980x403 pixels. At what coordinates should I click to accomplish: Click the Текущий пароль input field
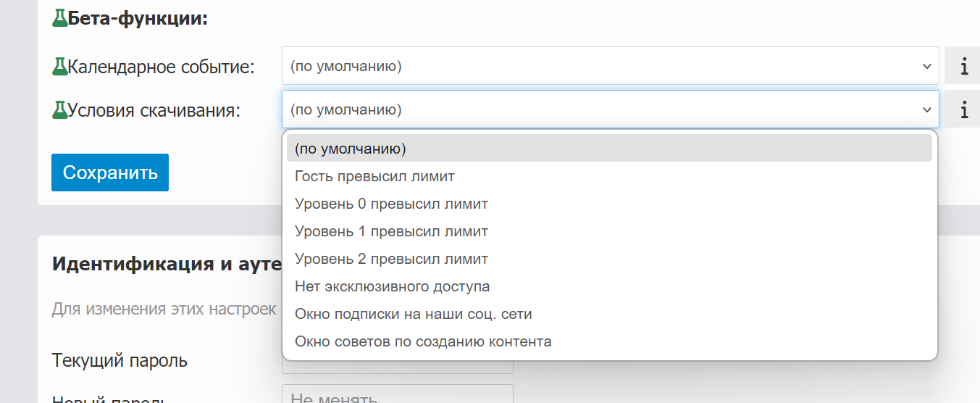tap(397, 367)
